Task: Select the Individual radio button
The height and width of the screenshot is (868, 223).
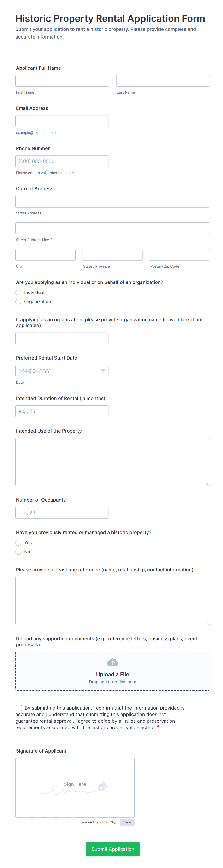Action: [18, 292]
